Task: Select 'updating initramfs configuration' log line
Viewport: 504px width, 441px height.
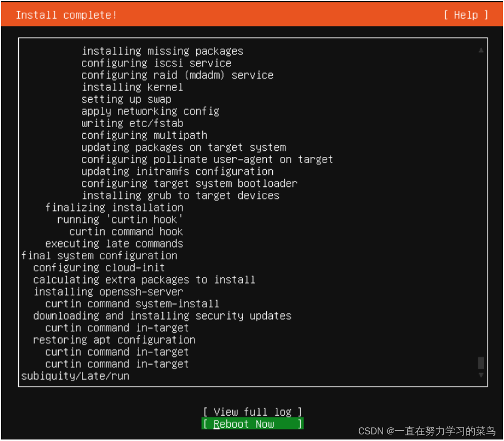Action: (178, 172)
